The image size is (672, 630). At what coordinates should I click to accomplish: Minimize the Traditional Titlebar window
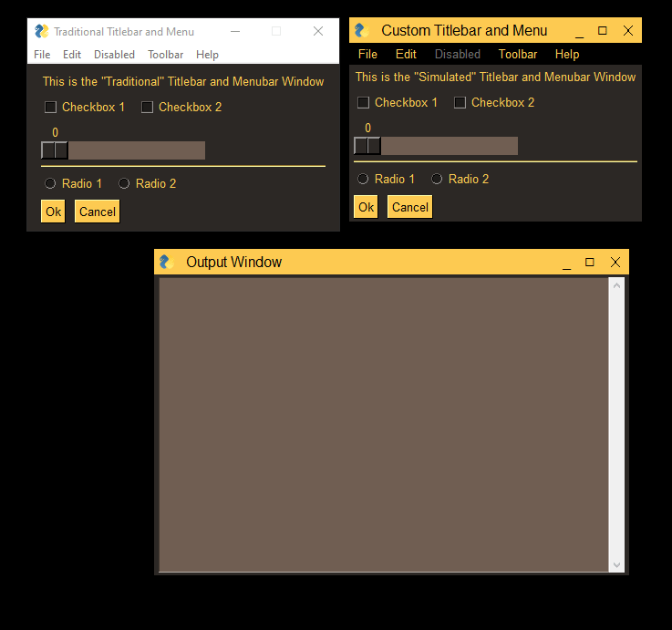235,31
